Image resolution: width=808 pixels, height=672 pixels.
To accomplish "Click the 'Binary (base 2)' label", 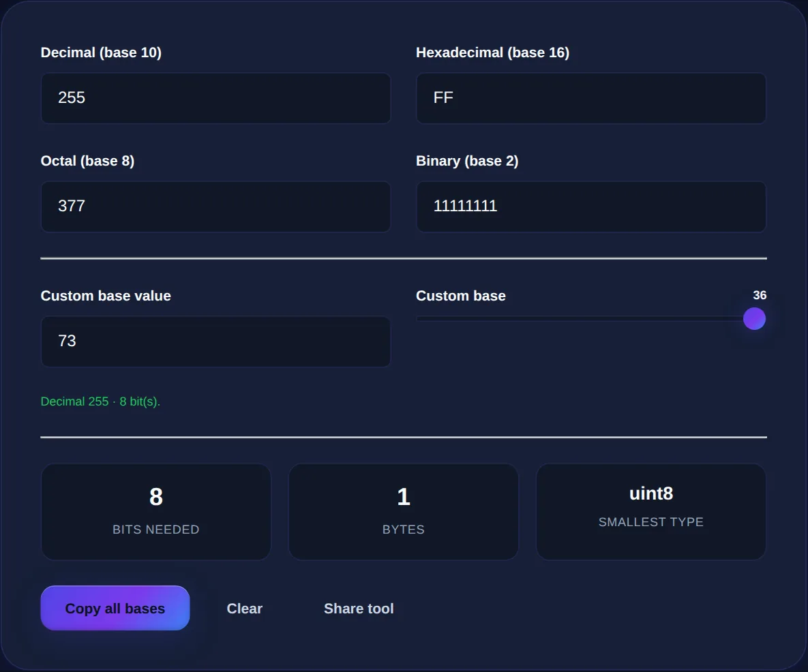I will 467,161.
